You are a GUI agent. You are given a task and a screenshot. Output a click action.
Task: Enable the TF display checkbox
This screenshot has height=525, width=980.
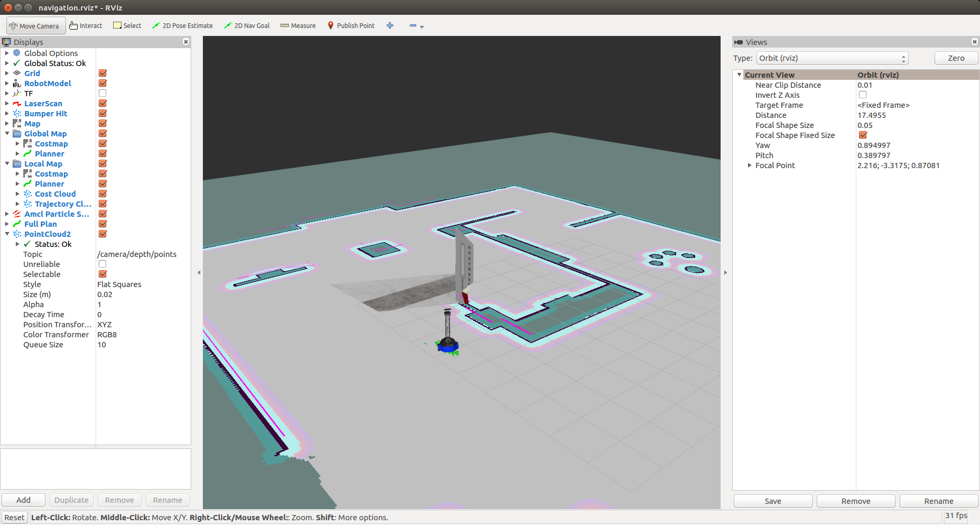(102, 93)
